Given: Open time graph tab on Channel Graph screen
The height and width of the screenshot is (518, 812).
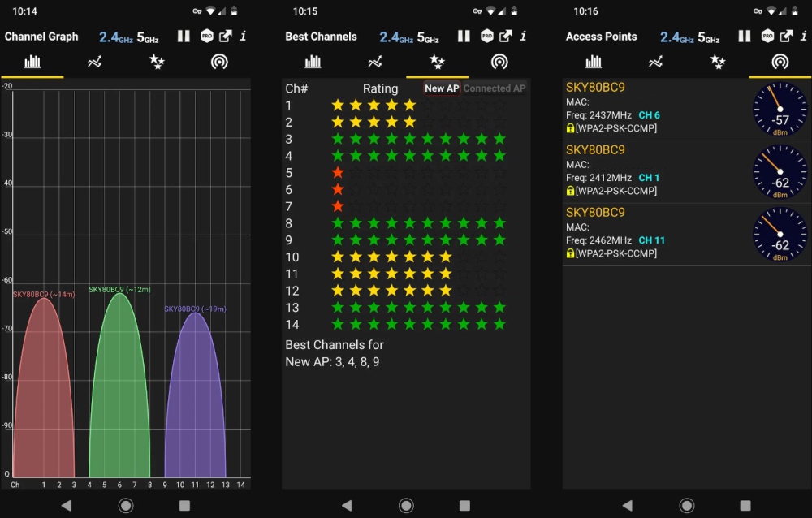Looking at the screenshot, I should pos(95,62).
